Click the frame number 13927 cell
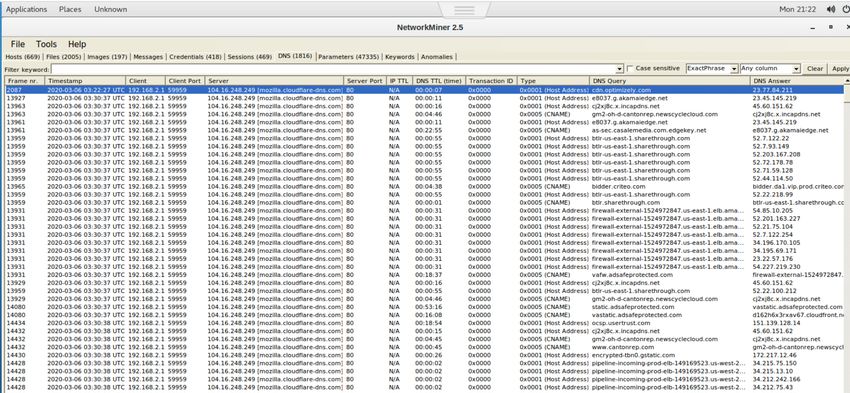Screen dimensions: 850x393 pos(15,98)
